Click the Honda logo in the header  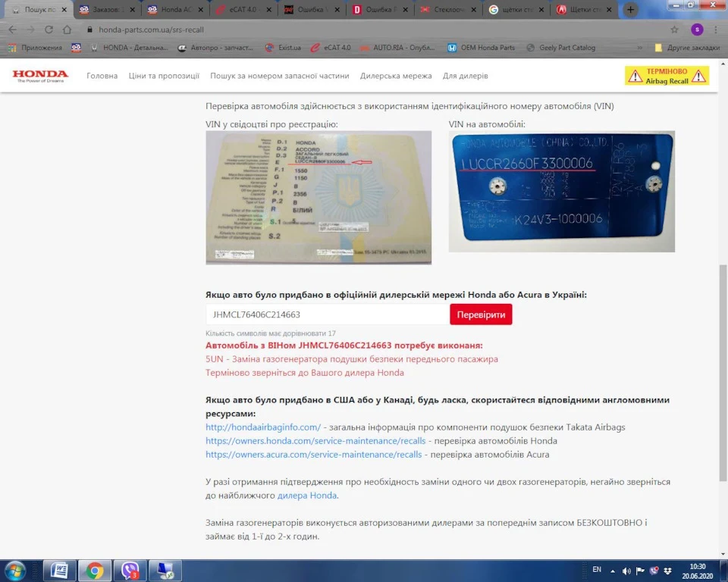coord(40,76)
